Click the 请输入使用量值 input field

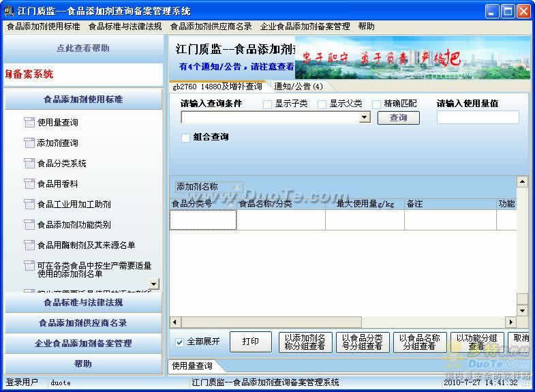click(477, 117)
